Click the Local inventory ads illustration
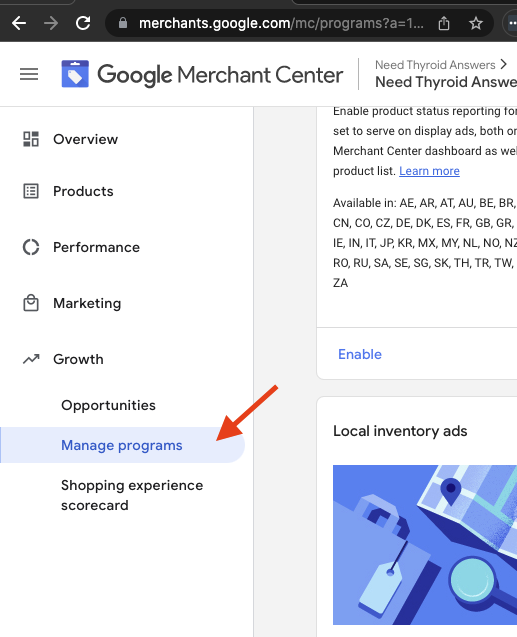517x637 pixels. (x=425, y=545)
